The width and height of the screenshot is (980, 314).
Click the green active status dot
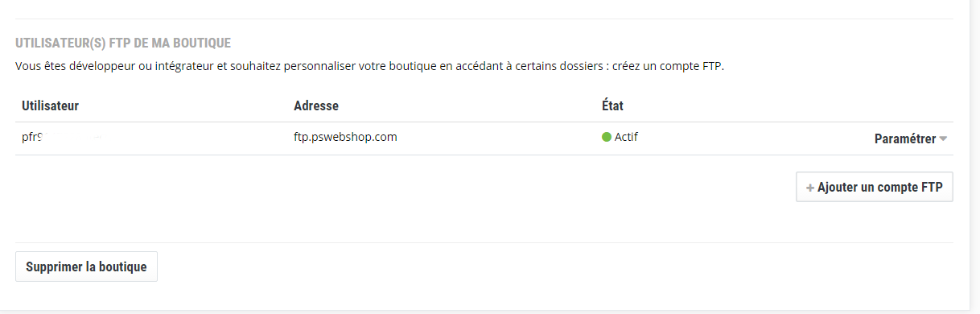click(607, 137)
